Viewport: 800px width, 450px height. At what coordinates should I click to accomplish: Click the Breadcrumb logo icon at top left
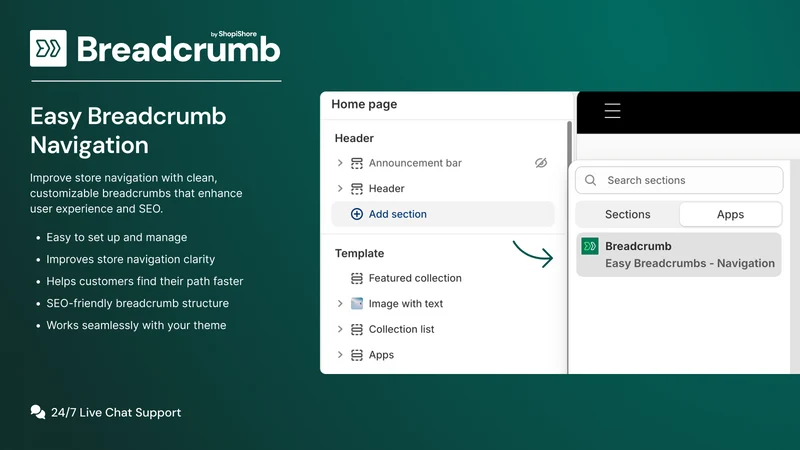click(48, 48)
